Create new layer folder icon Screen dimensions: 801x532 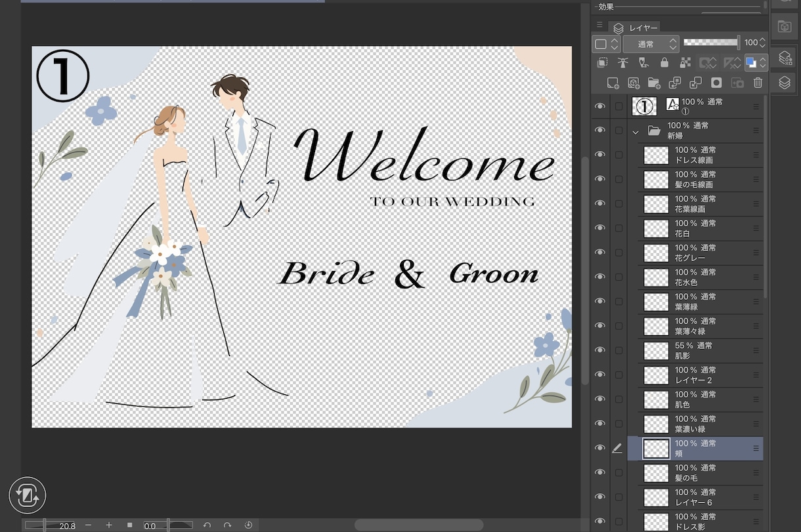654,83
